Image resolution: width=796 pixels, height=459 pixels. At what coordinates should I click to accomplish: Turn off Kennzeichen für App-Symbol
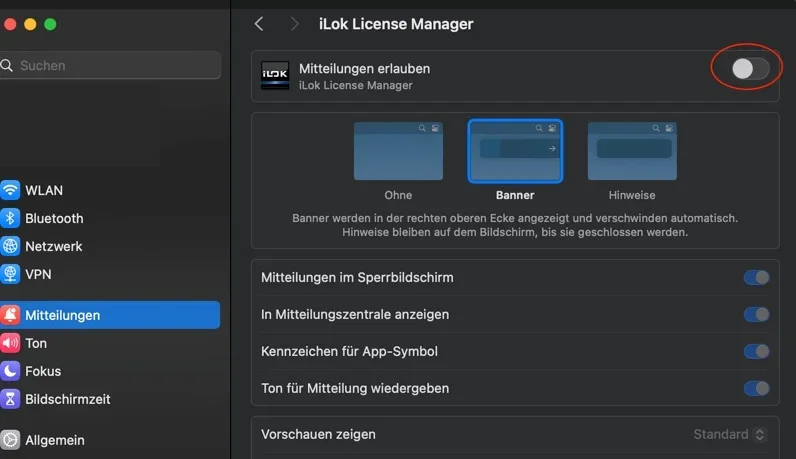tap(756, 351)
